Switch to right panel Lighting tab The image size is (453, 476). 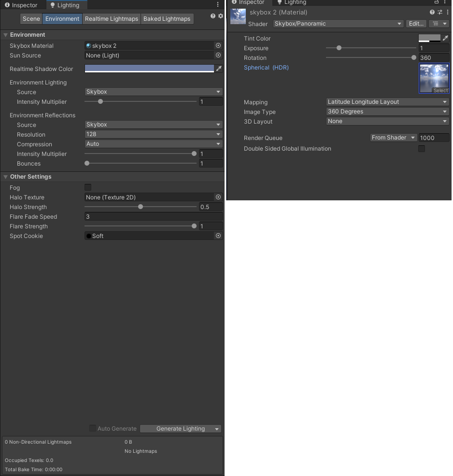click(292, 2)
